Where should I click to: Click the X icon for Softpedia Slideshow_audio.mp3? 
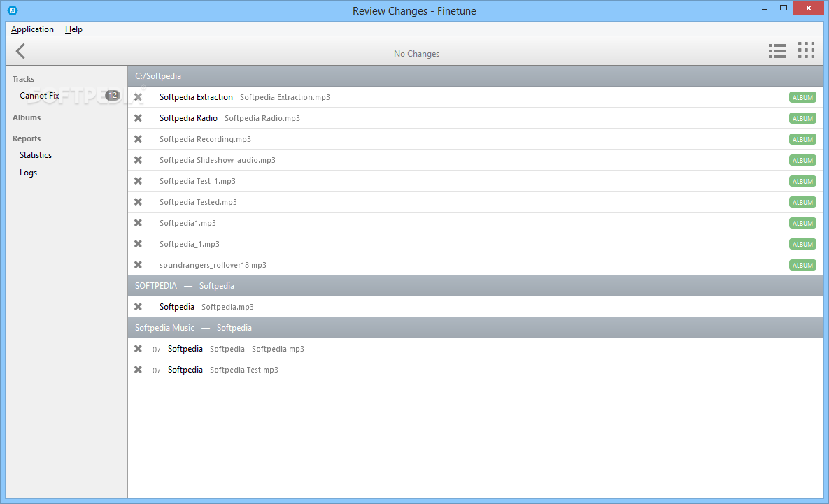[x=138, y=160]
